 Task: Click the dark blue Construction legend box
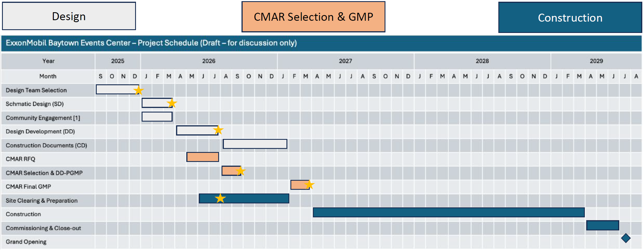click(570, 18)
